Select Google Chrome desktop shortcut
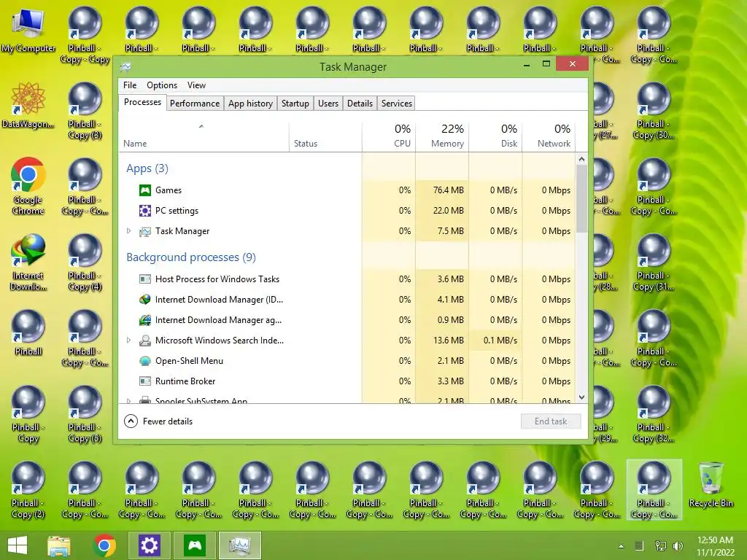Viewport: 747px width, 560px height. (28, 186)
